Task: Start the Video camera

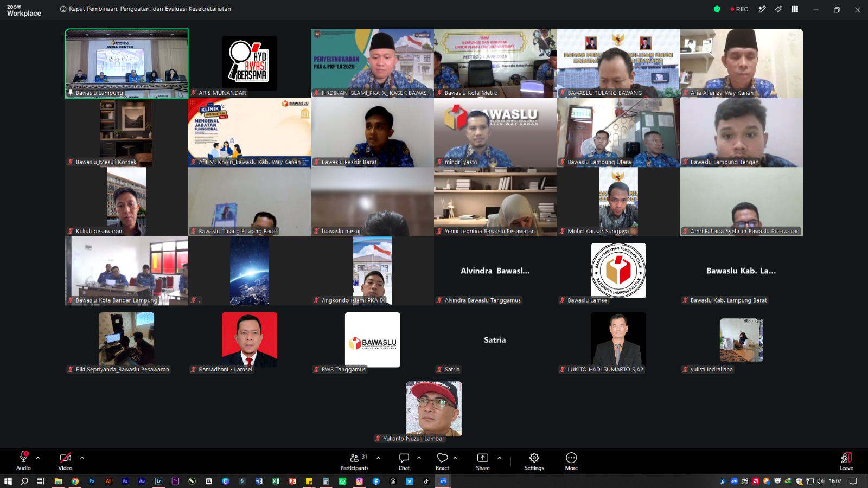Action: point(65,461)
